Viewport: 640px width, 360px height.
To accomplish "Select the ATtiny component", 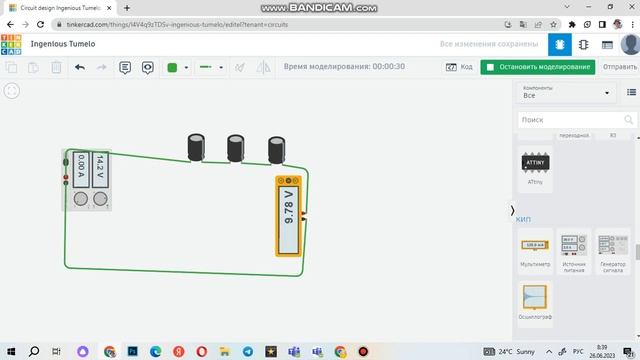I will [535, 169].
